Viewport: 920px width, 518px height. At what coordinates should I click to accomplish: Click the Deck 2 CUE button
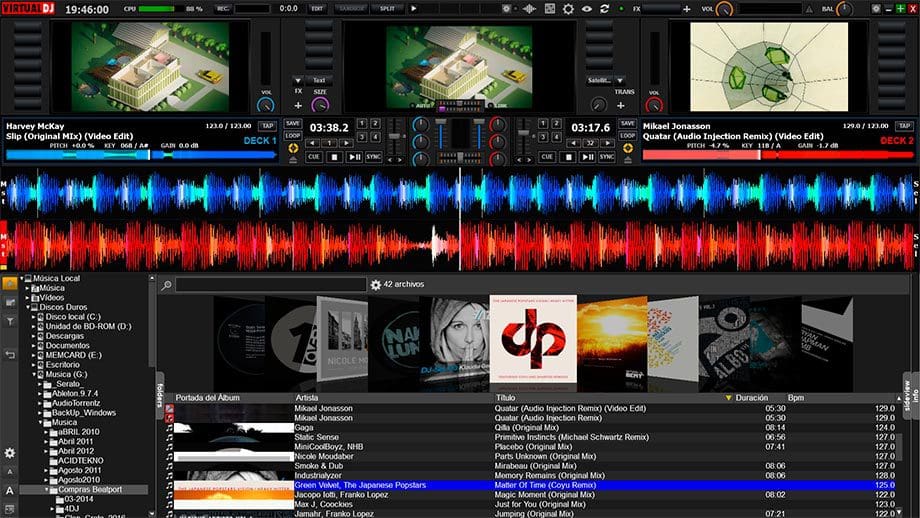tap(547, 157)
